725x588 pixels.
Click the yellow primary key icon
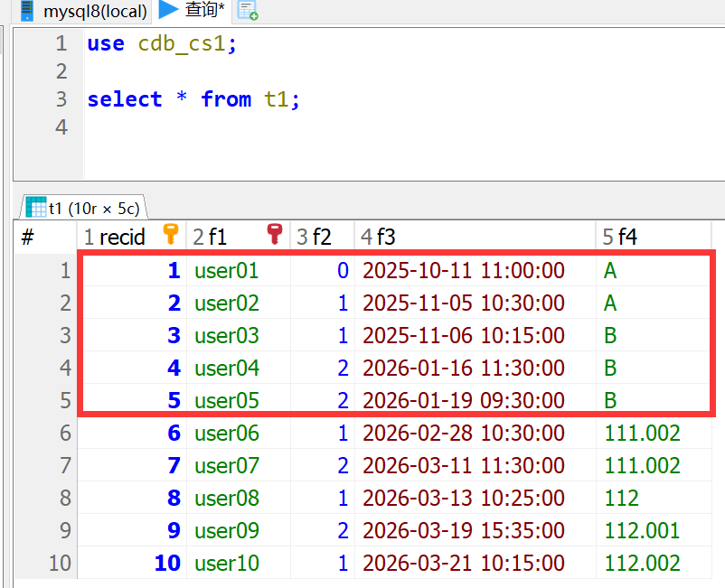point(171,234)
